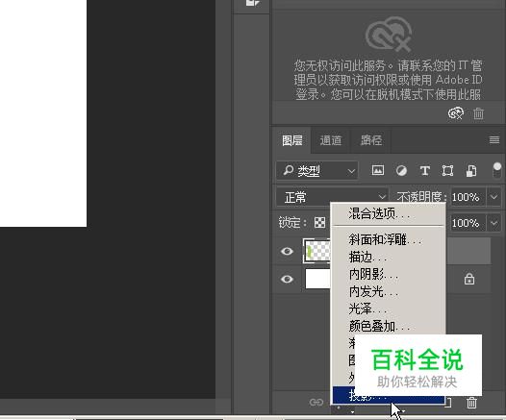Choose highlighted 投影... menu item
506x420 pixels.
tap(389, 395)
